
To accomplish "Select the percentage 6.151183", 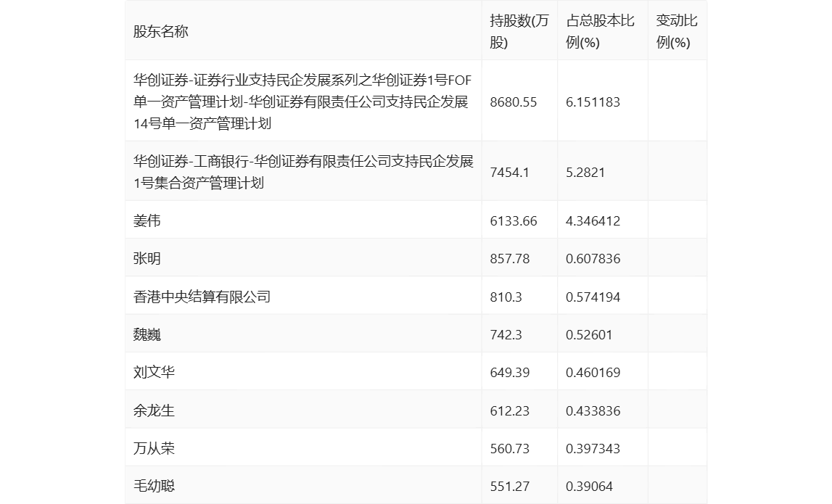I will (593, 102).
